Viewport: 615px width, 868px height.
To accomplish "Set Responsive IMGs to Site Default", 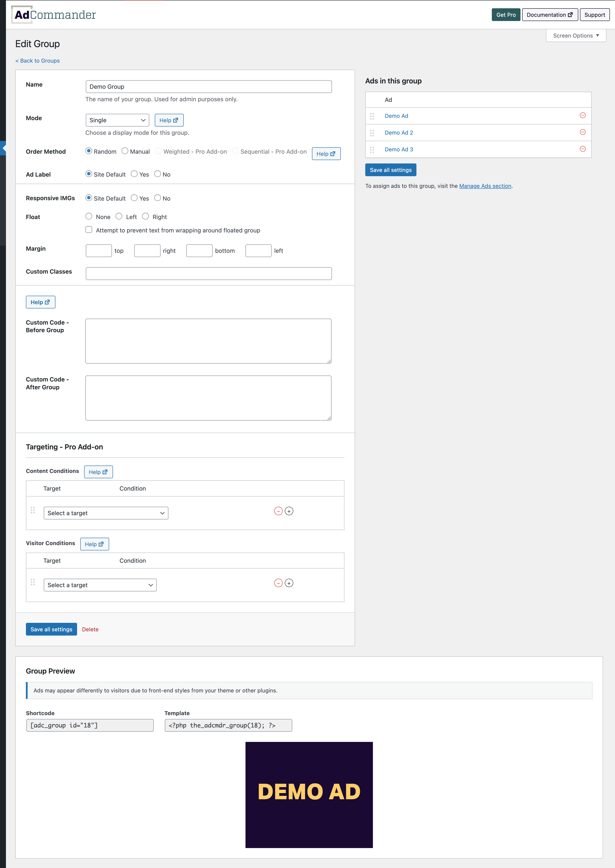I will point(89,198).
